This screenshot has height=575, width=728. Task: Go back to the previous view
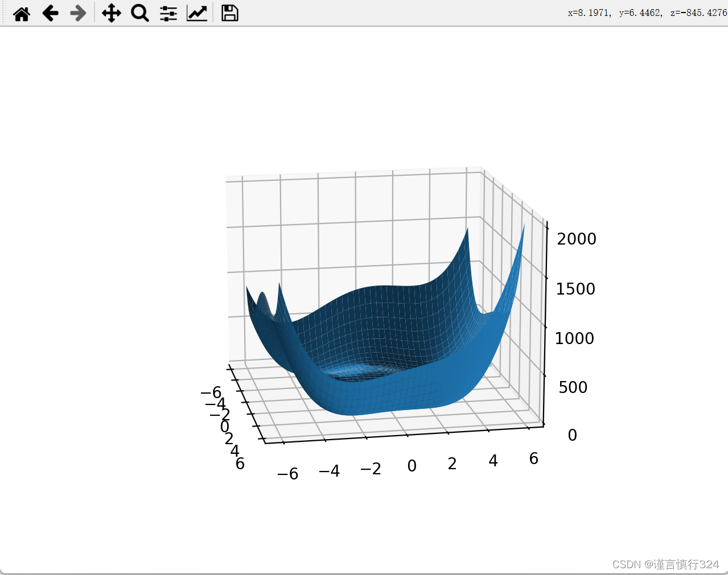point(51,13)
